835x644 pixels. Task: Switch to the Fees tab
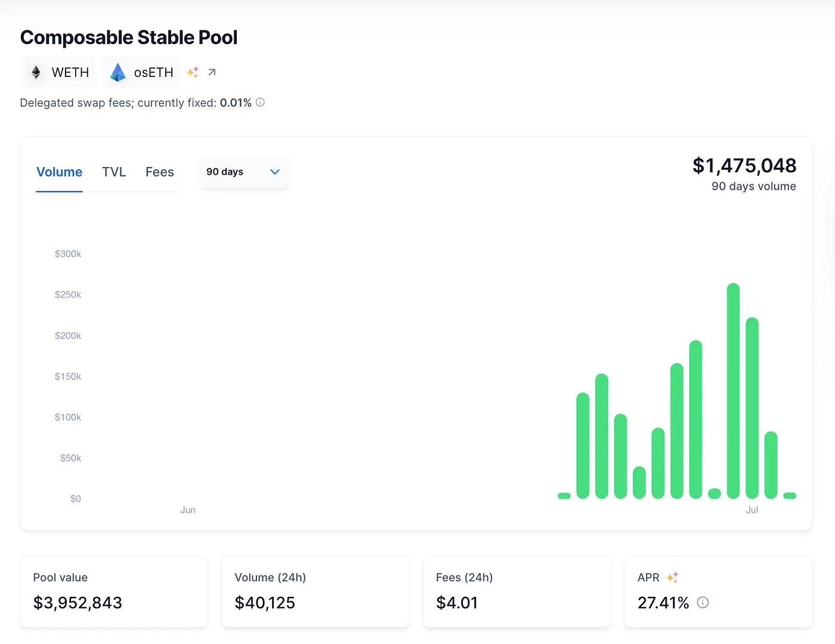[159, 172]
